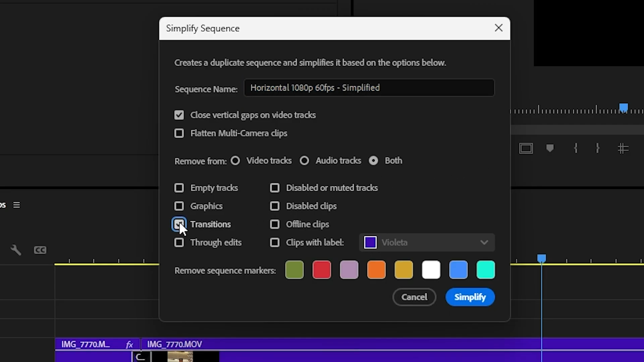Enable Flatten Multi-Camera clips
This screenshot has height=362, width=644.
click(x=179, y=133)
